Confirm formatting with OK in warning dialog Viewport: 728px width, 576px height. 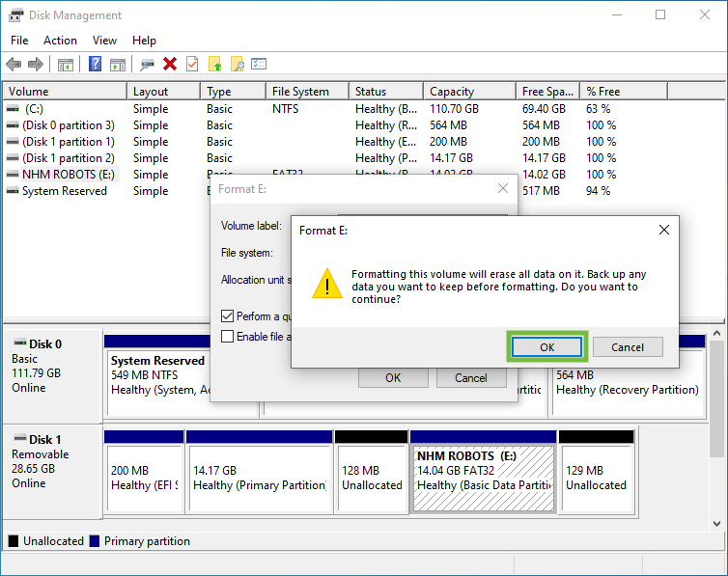(546, 347)
